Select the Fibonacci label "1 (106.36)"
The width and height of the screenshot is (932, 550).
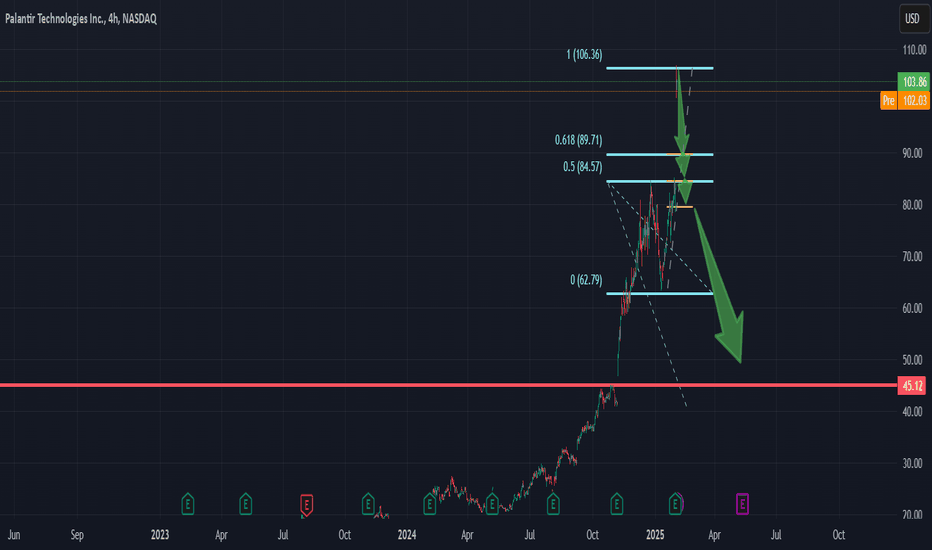point(584,55)
